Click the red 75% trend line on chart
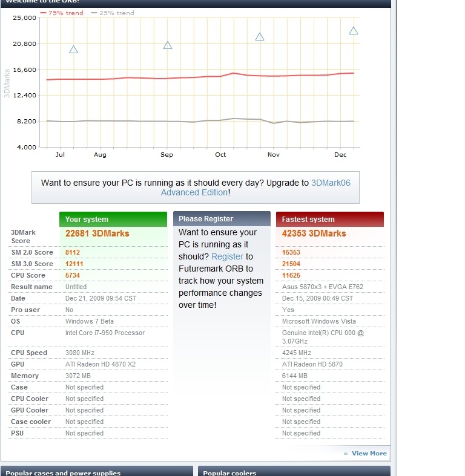 click(x=200, y=77)
